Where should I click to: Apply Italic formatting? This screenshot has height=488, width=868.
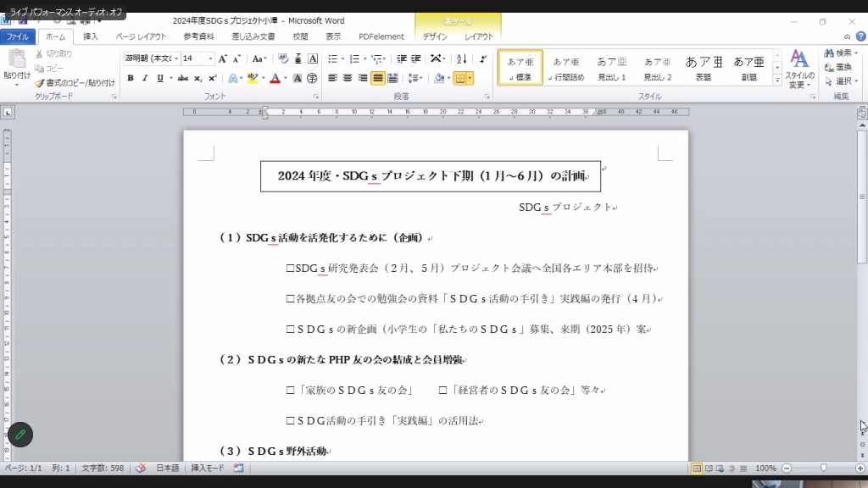[x=145, y=78]
